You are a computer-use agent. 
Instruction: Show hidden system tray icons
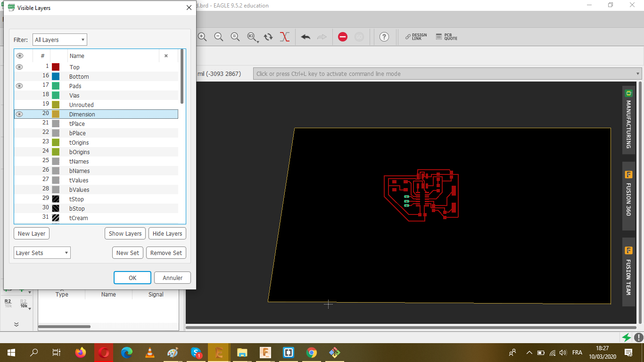coord(529,353)
